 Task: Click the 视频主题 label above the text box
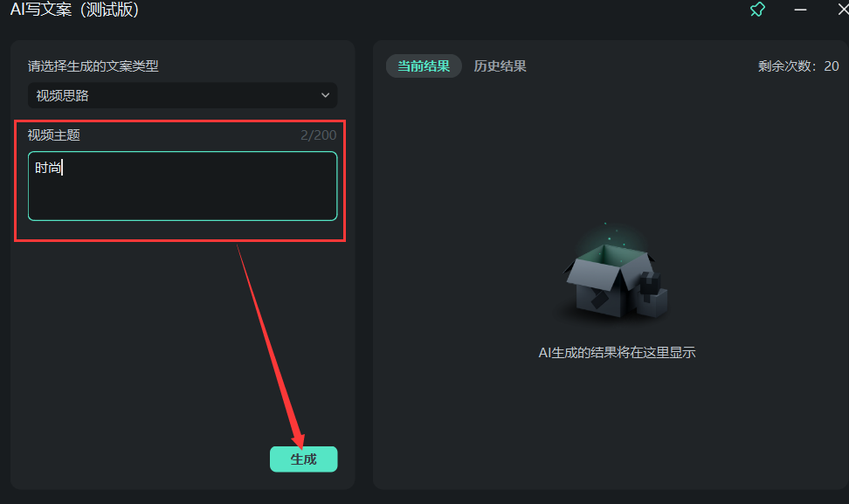tap(56, 136)
